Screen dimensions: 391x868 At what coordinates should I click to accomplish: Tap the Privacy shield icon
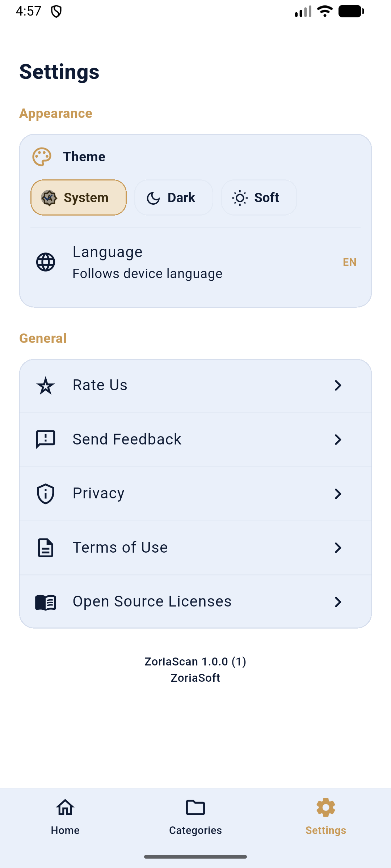tap(46, 494)
